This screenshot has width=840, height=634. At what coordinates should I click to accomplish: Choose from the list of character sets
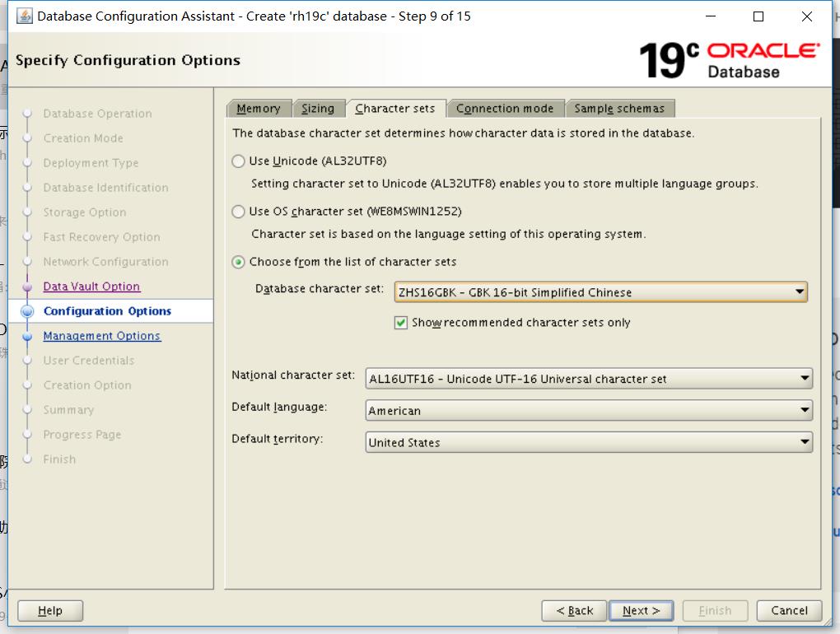[x=239, y=260]
